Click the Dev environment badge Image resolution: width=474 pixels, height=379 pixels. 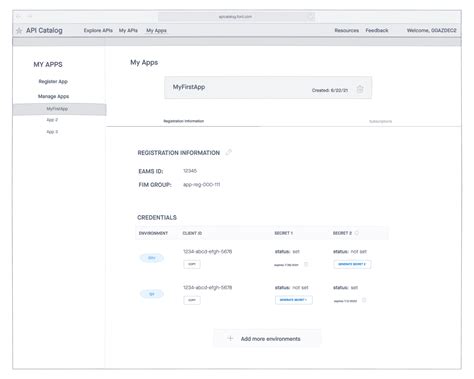point(152,258)
